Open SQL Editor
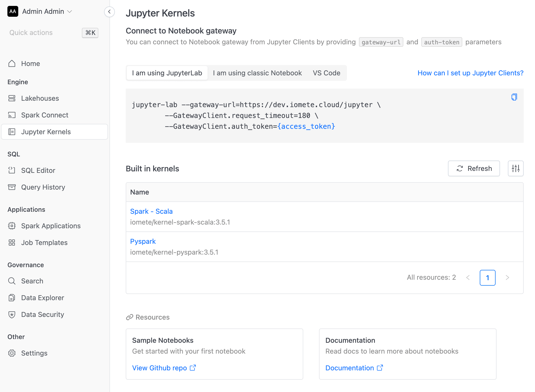Viewport: 535px width, 392px height. (38, 170)
